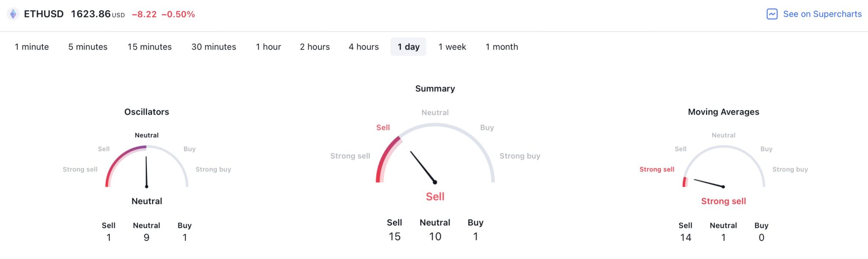Pick the 4 hours interval
The image size is (868, 259).
tap(364, 47)
